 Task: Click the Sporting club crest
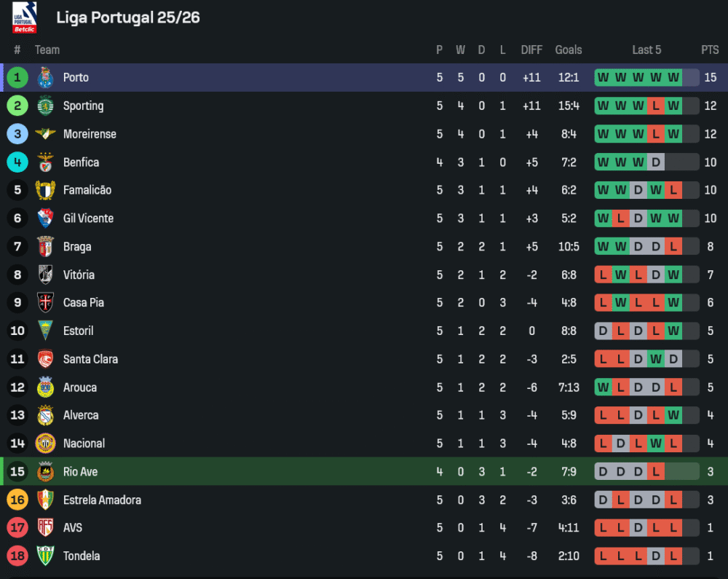[45, 106]
